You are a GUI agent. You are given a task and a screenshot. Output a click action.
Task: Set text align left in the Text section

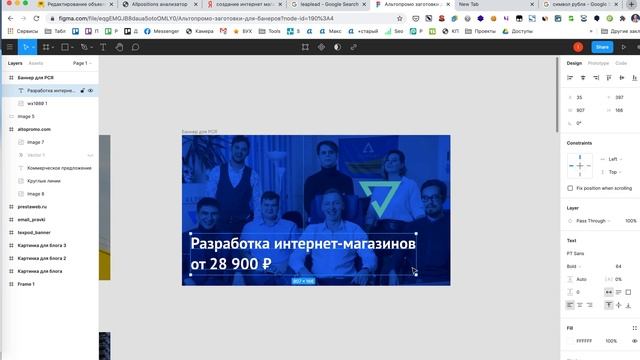[570, 305]
